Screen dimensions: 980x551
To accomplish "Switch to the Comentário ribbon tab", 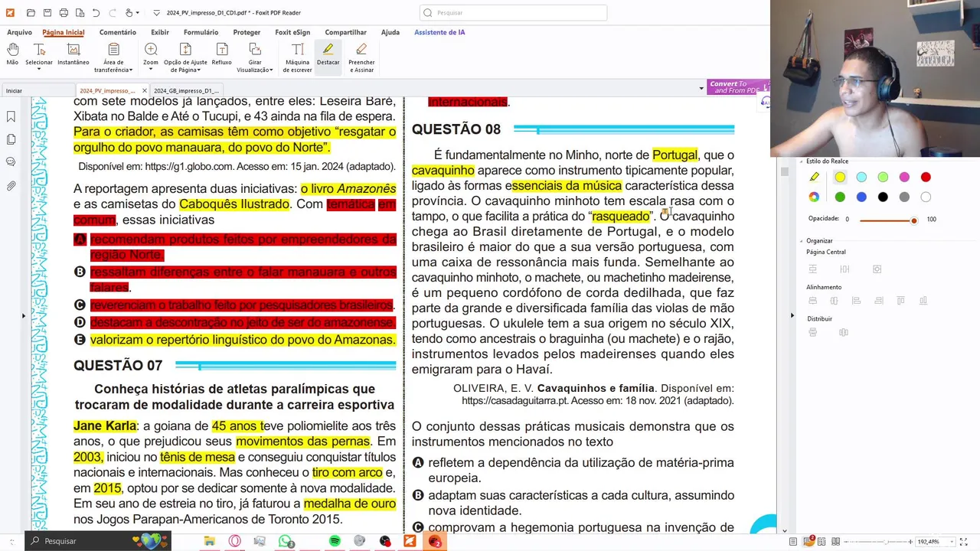I will point(117,32).
